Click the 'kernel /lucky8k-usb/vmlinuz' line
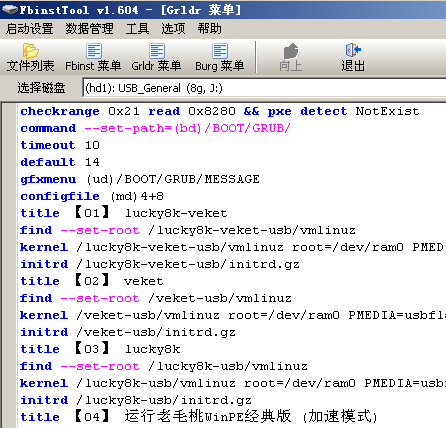The width and height of the screenshot is (446, 428). click(x=232, y=383)
